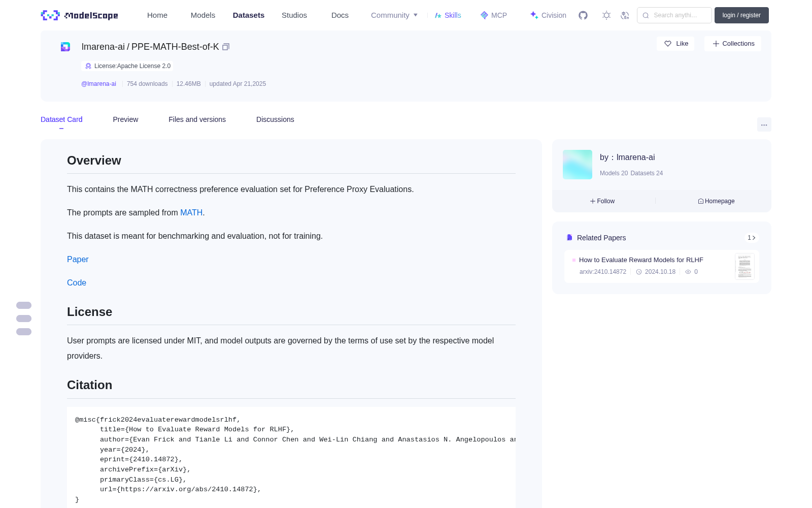Screen dimensions: 812x508
Task: Click the ModelScope logo
Action: pyautogui.click(x=79, y=15)
